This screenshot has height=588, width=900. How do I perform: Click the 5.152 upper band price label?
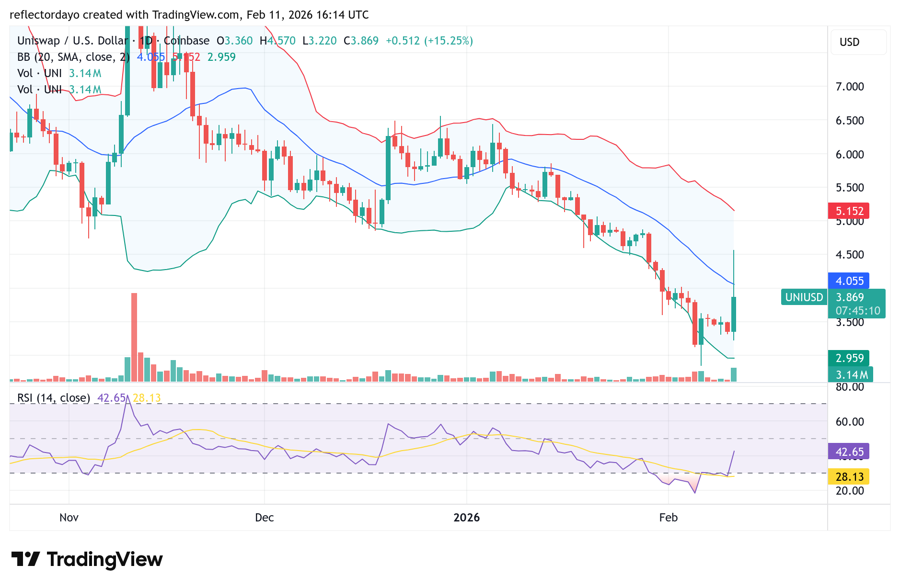coord(849,211)
